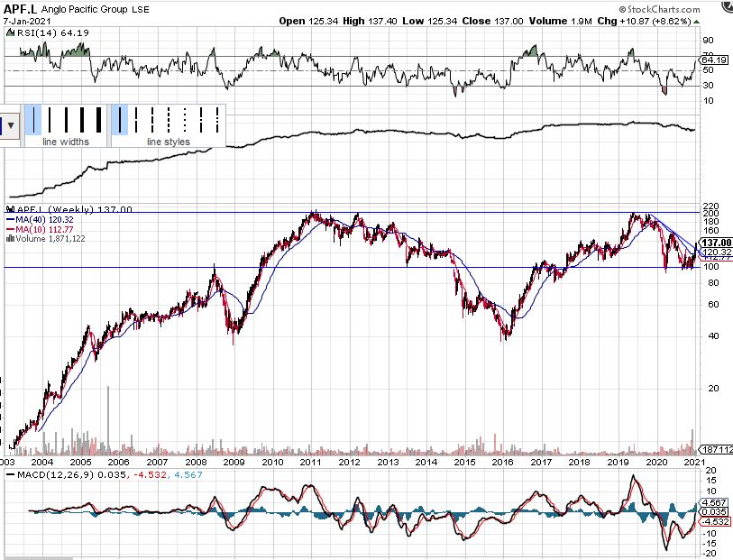
Task: Click the -4.532 MACD signal tag
Action: [714, 521]
